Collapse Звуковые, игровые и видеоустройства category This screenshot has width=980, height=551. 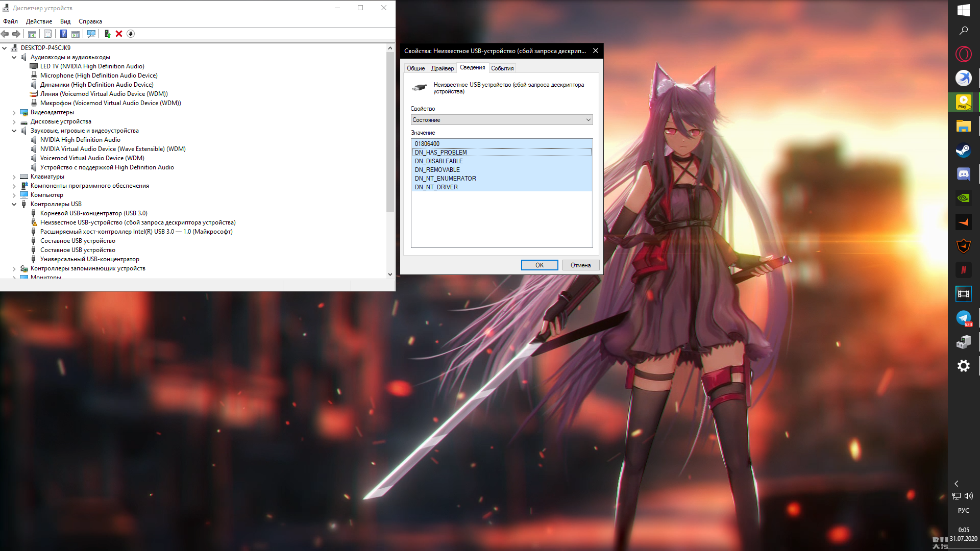[14, 131]
